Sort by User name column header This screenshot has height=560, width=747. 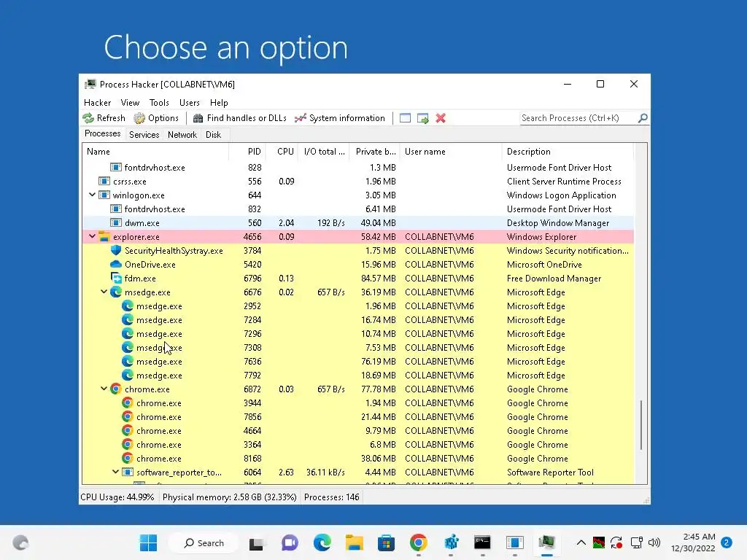pyautogui.click(x=451, y=152)
